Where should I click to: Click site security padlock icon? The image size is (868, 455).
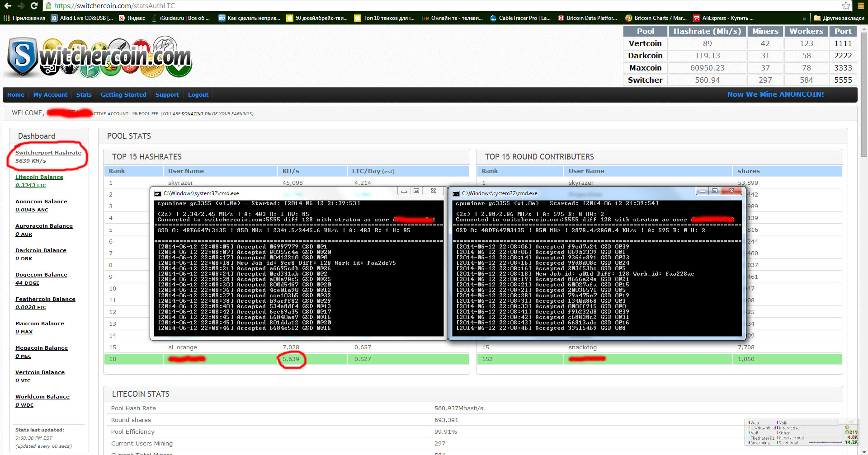49,6
